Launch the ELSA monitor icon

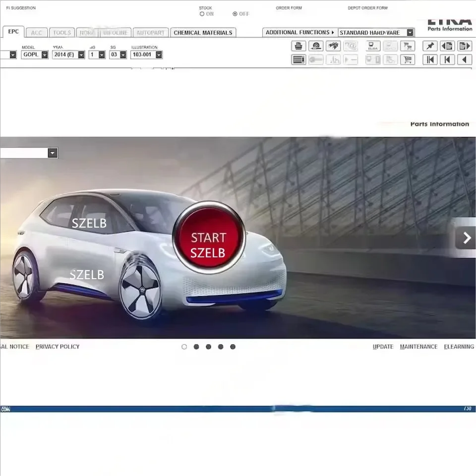pyautogui.click(x=373, y=46)
